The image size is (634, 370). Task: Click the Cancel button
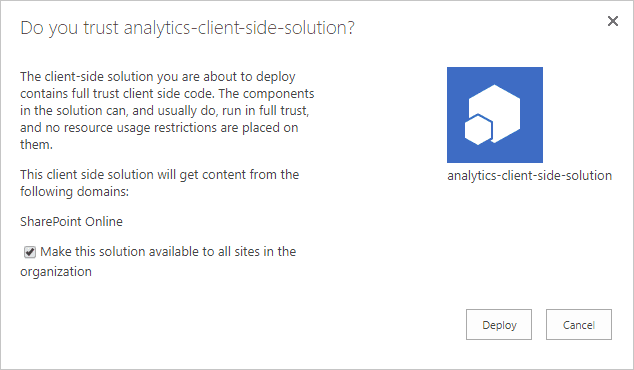tap(579, 325)
